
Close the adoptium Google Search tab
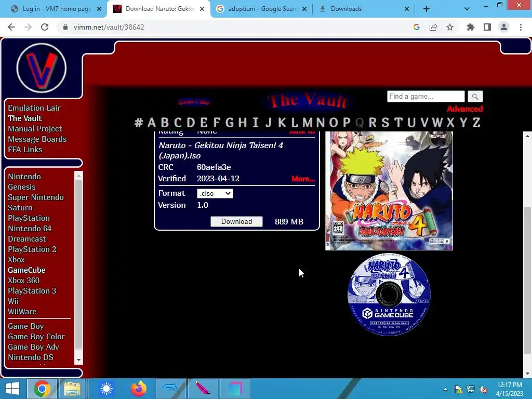pyautogui.click(x=304, y=9)
